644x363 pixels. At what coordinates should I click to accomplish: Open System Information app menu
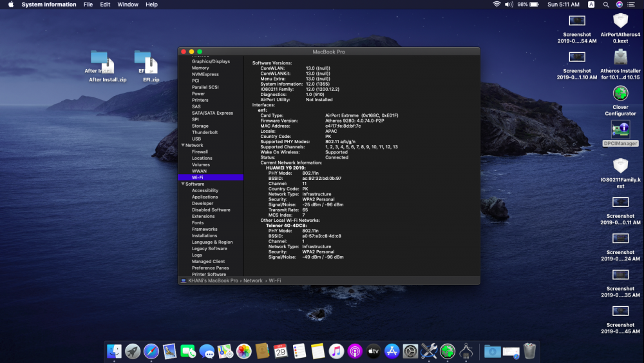[48, 5]
